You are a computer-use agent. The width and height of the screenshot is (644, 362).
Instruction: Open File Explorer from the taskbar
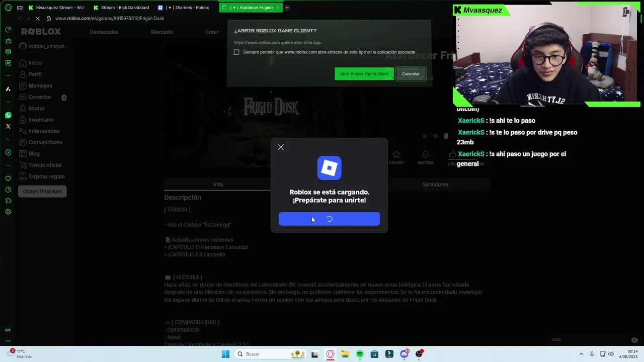[x=345, y=354]
